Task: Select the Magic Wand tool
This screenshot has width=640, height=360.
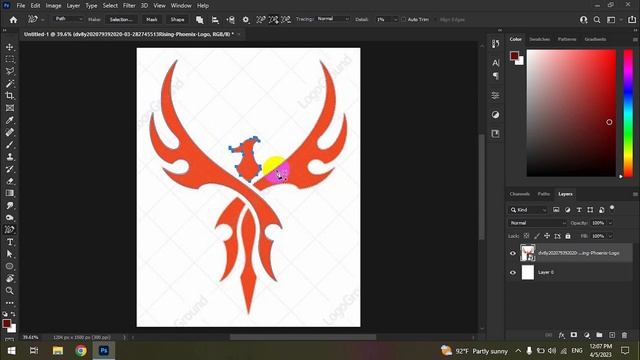Action: (9, 84)
